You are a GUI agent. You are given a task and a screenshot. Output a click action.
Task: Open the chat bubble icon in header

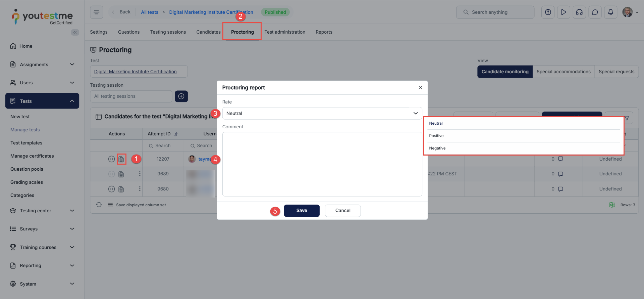point(595,12)
